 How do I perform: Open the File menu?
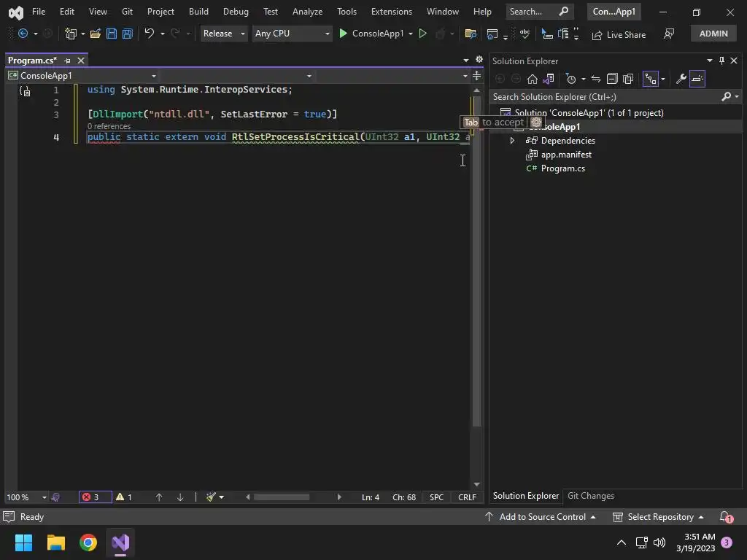pos(39,12)
